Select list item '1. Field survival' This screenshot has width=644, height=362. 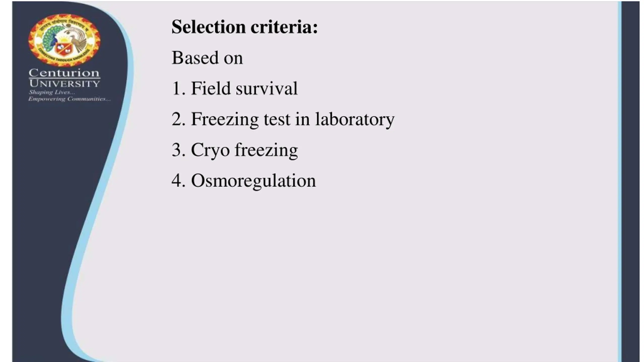[235, 88]
